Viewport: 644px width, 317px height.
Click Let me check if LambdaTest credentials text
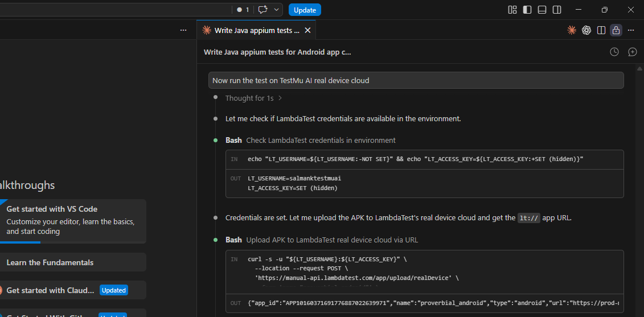[343, 119]
